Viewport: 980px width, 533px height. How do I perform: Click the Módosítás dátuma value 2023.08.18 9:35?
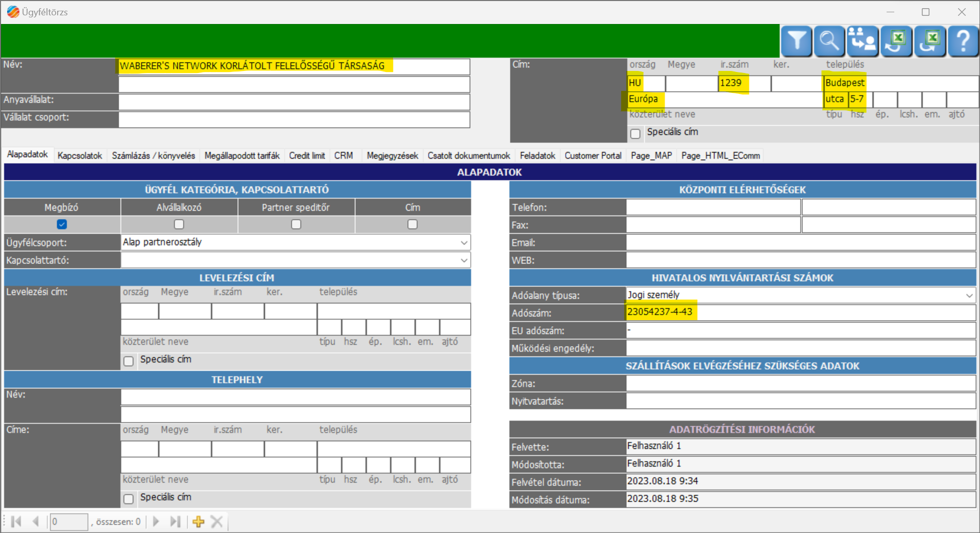point(801,499)
